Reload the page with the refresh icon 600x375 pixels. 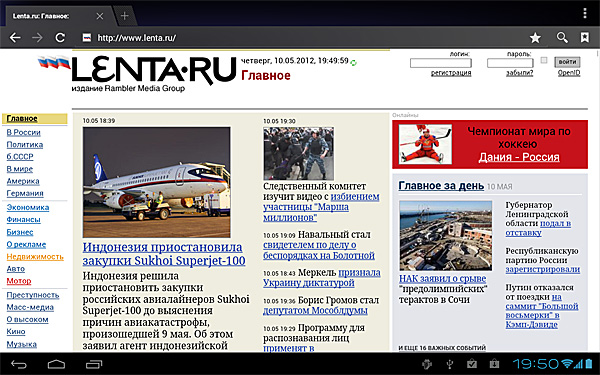60,38
